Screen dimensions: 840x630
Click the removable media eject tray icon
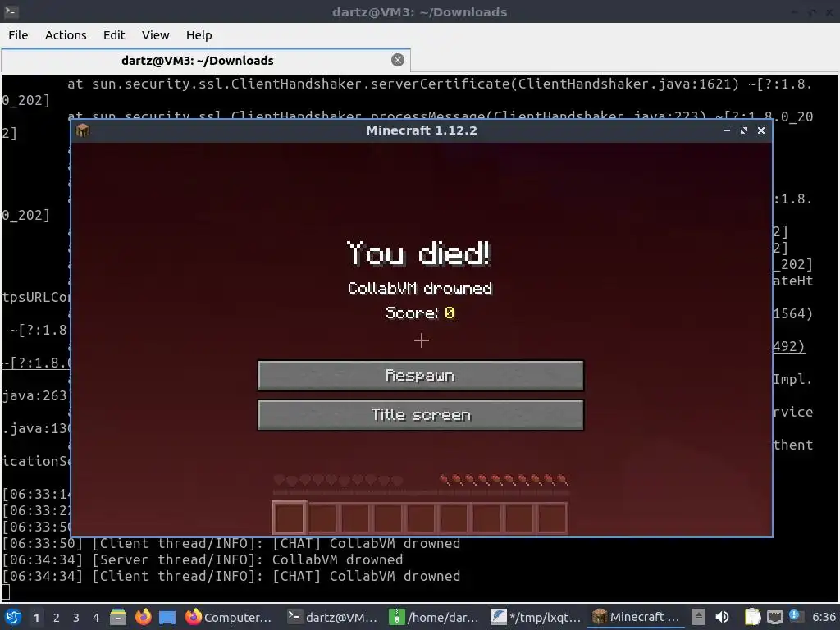[699, 617]
